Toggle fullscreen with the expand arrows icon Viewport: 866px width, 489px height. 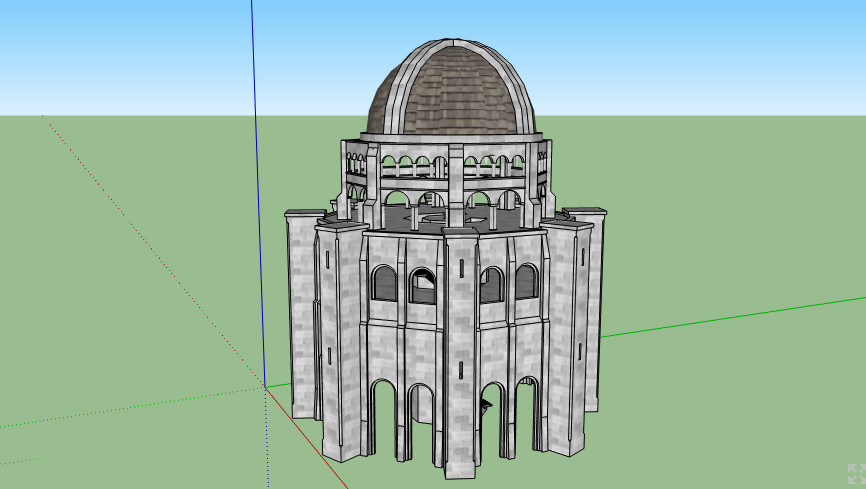click(857, 475)
